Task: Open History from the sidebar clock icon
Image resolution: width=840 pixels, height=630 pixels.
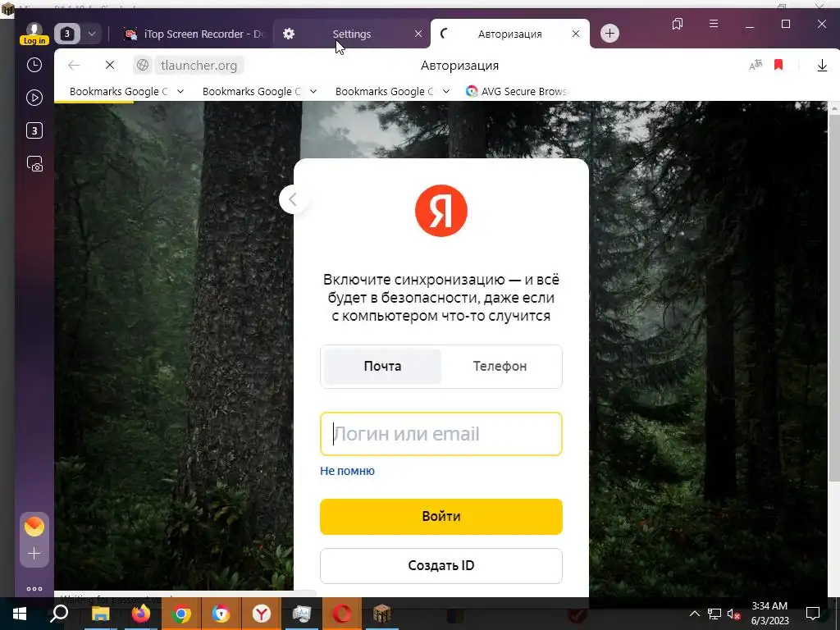Action: coord(34,65)
